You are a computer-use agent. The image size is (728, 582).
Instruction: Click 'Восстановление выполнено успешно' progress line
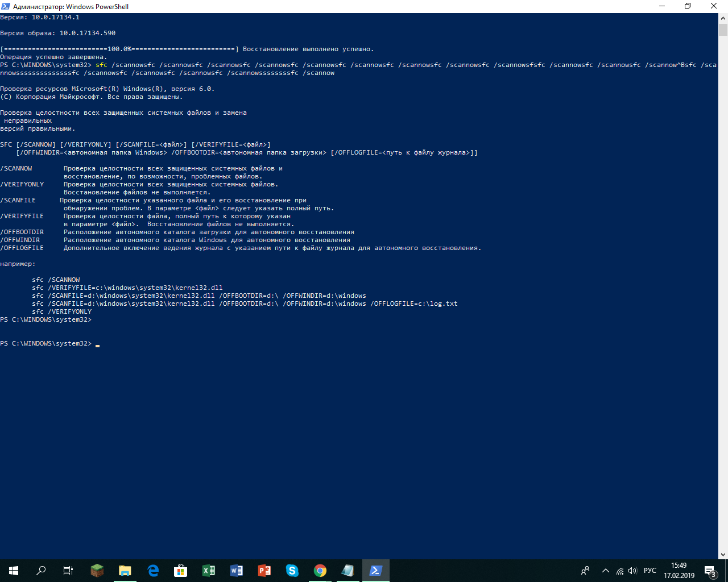coord(187,49)
